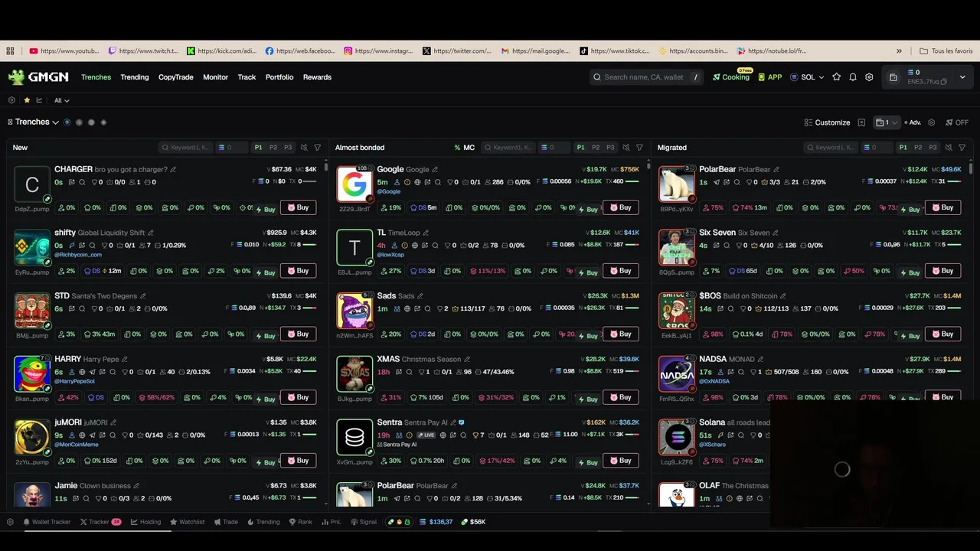Open the All filter dropdown
The width and height of the screenshot is (980, 551).
click(x=61, y=100)
